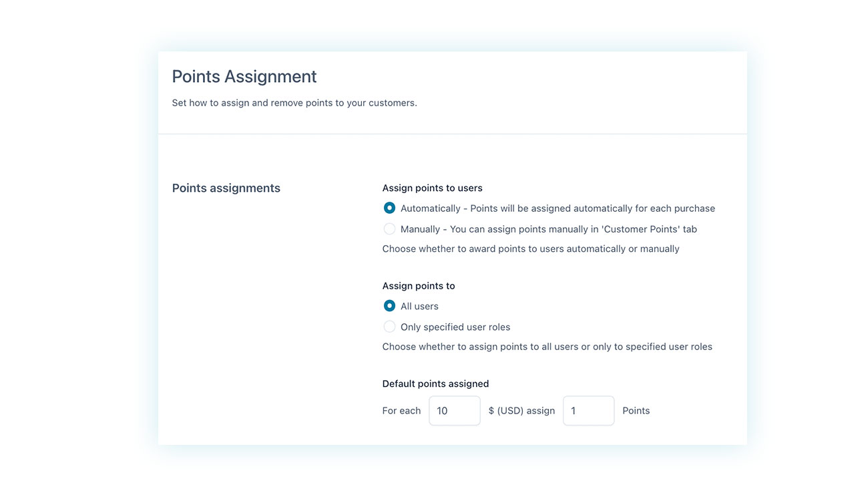
Task: Select the Automatically assign points radio button
Action: point(389,208)
